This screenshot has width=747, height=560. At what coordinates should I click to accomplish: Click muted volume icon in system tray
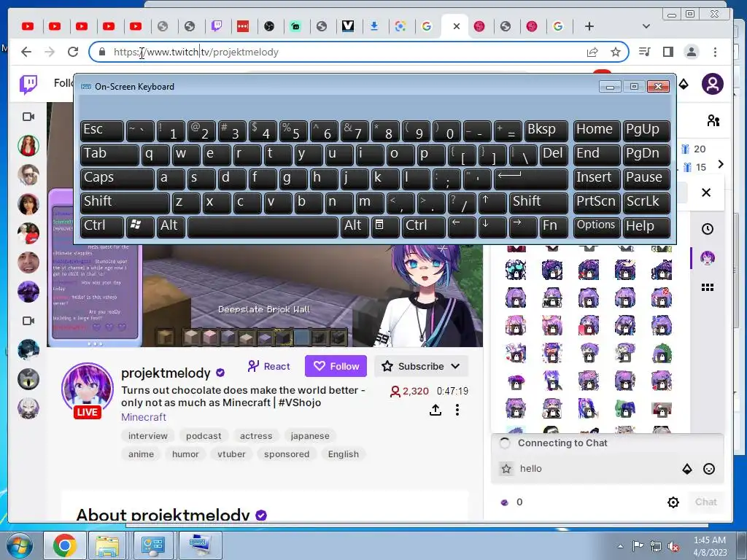click(x=673, y=547)
